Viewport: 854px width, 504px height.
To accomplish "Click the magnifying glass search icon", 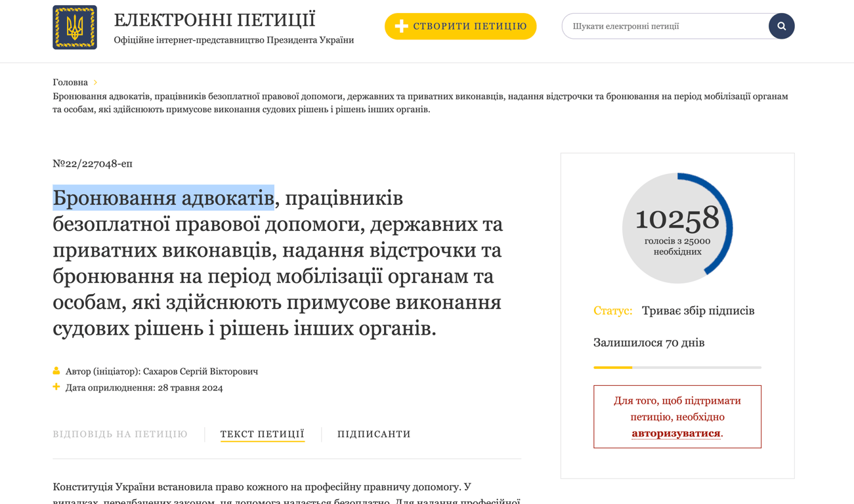I will pyautogui.click(x=780, y=26).
